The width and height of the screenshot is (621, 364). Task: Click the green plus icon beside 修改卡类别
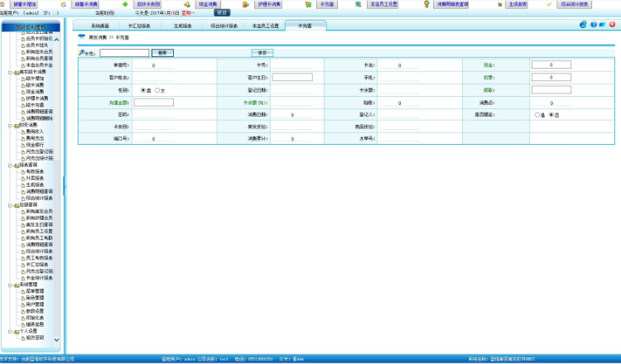coord(125,4)
